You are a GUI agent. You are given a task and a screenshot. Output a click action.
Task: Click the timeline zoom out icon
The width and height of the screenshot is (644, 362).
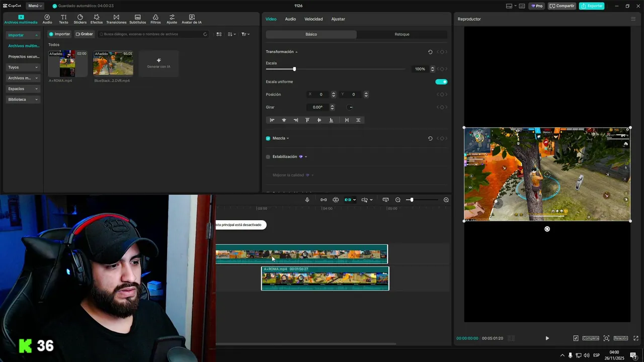point(398,200)
